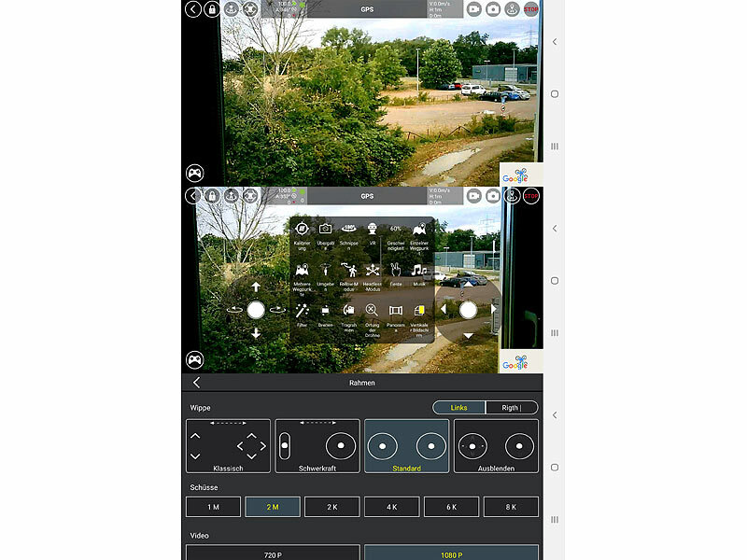This screenshot has height=560, width=747.
Task: Start Panorama capture mode
Action: pyautogui.click(x=395, y=310)
